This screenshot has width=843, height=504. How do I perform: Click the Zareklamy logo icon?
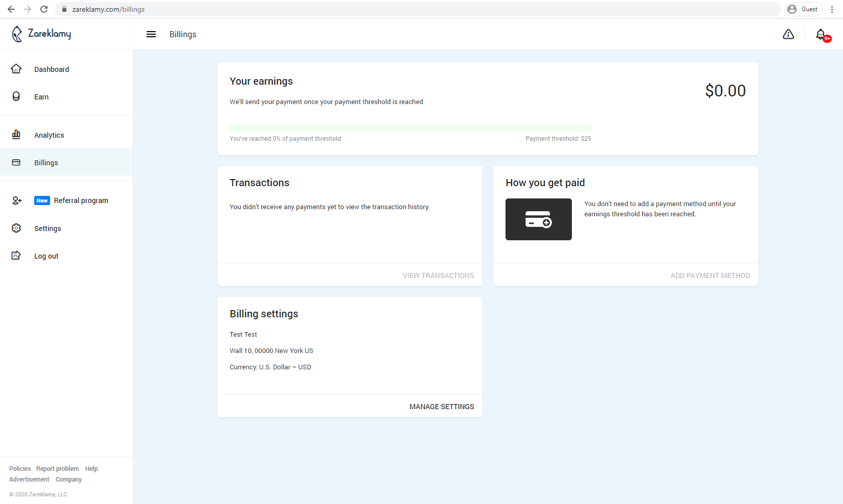point(17,34)
